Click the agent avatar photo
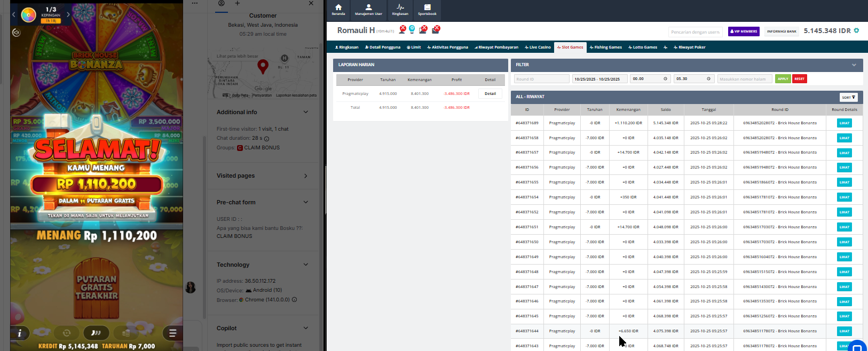 (x=190, y=288)
